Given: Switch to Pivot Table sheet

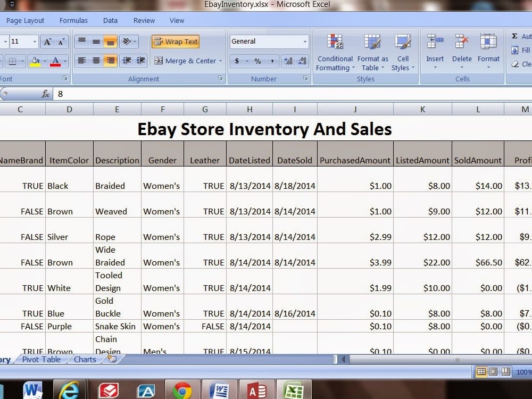Looking at the screenshot, I should coord(41,359).
